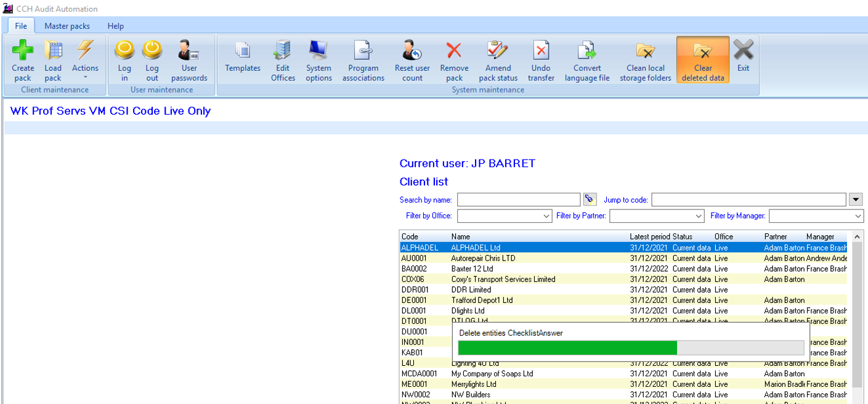Select the Trafford Depot1 Ltd row
The height and width of the screenshot is (404, 868).
click(623, 300)
